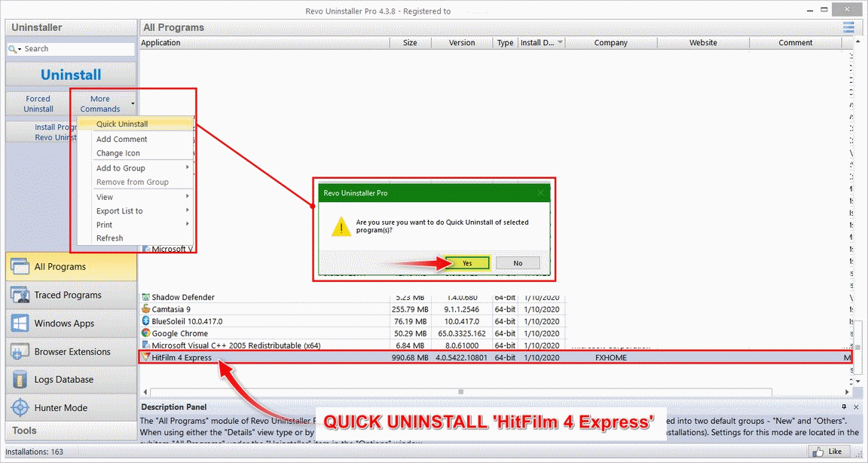Expand the Print submenu

coord(188,224)
